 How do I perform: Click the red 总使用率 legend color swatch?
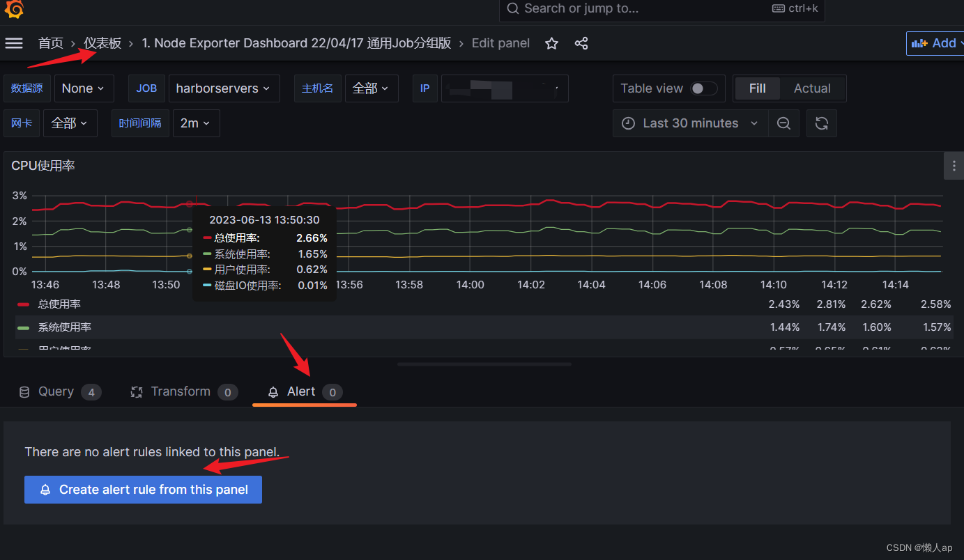pyautogui.click(x=24, y=304)
